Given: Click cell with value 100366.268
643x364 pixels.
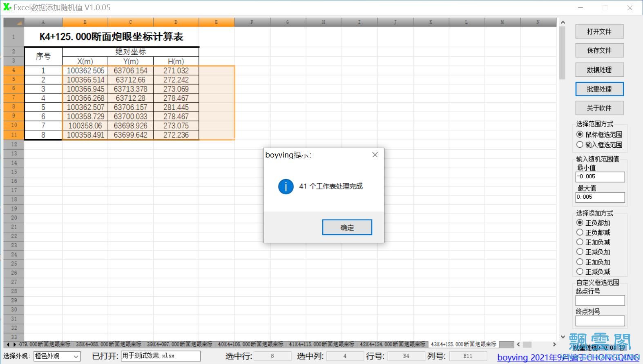Looking at the screenshot, I should (x=85, y=98).
